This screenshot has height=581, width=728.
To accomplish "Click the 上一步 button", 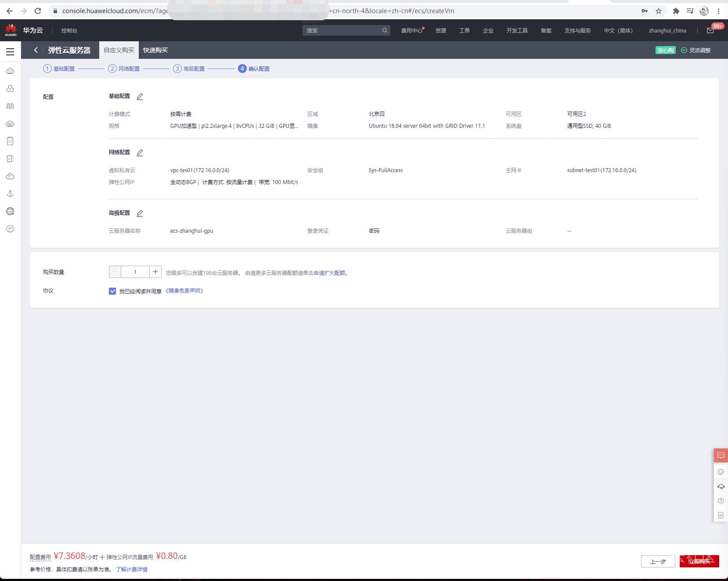I will click(658, 561).
